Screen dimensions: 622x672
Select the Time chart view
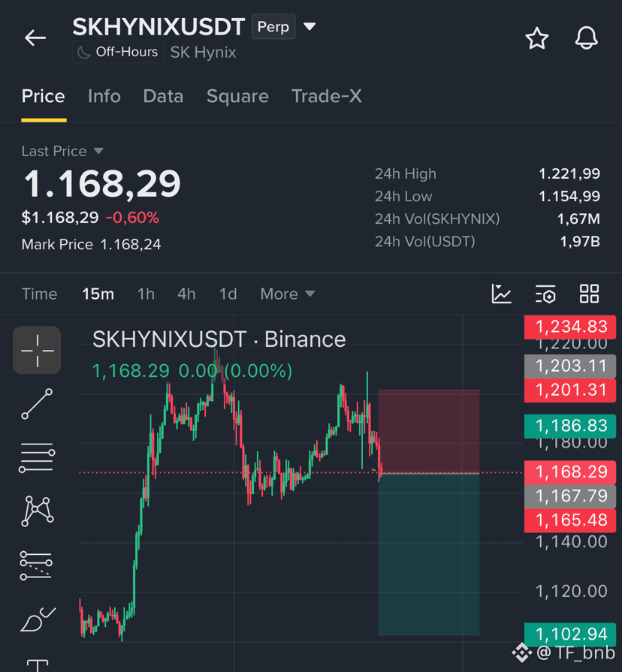click(39, 294)
